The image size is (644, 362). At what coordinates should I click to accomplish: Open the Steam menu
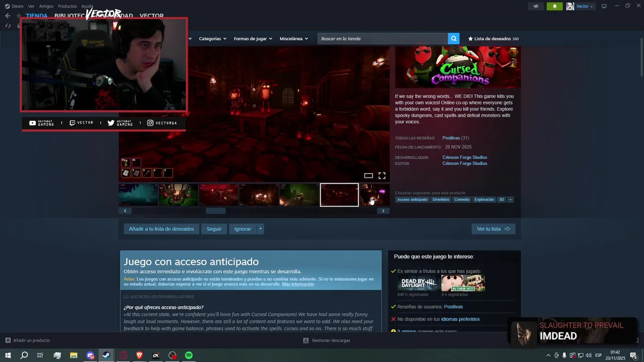coord(14,7)
